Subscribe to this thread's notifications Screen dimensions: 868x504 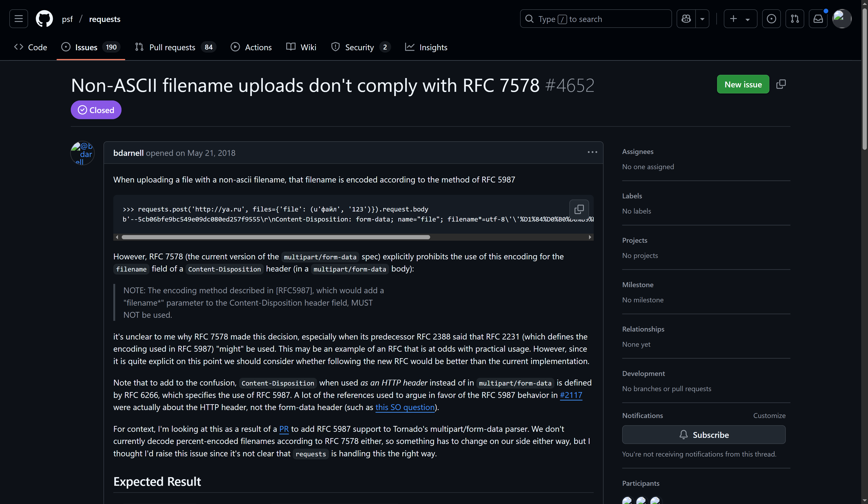click(x=703, y=435)
